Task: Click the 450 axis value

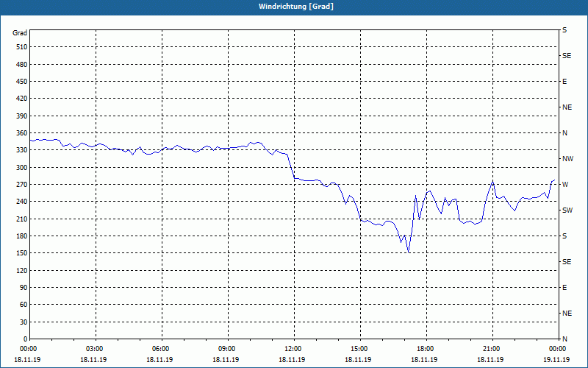Action: [x=22, y=82]
